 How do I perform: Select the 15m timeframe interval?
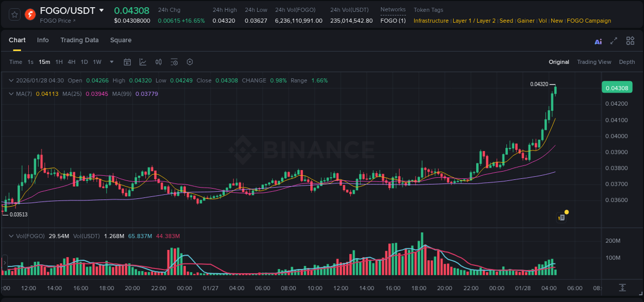tap(44, 62)
